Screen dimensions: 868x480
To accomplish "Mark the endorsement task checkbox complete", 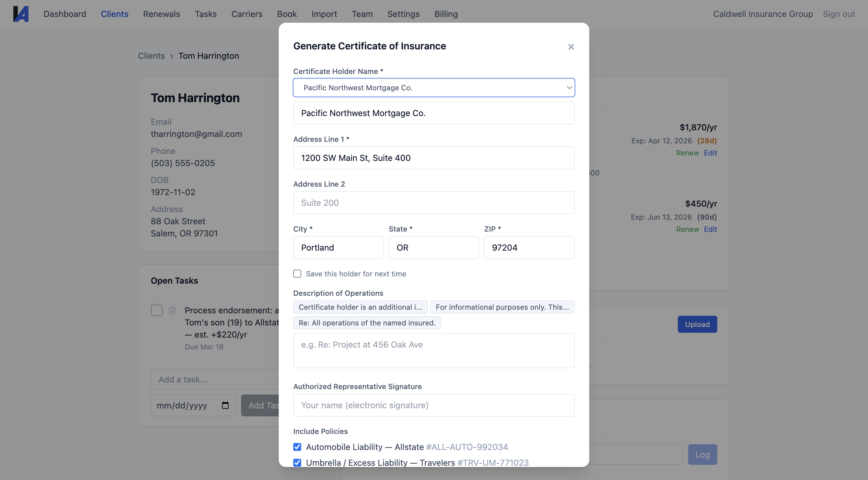I will (157, 310).
